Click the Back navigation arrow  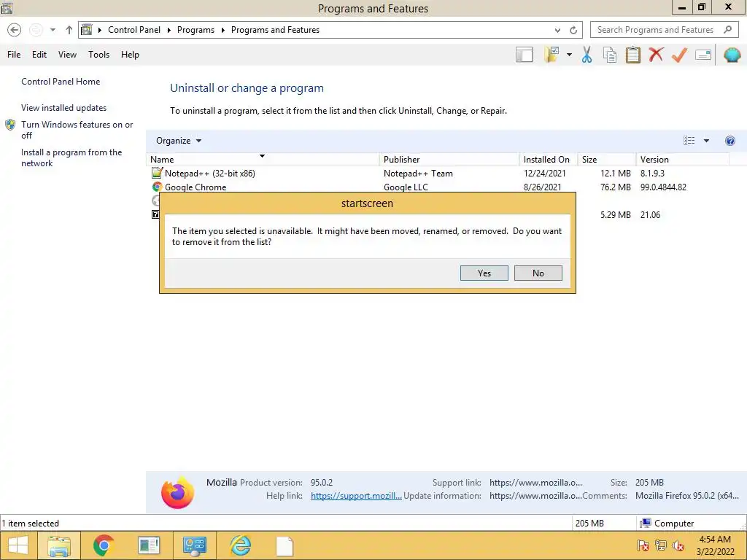(x=15, y=30)
